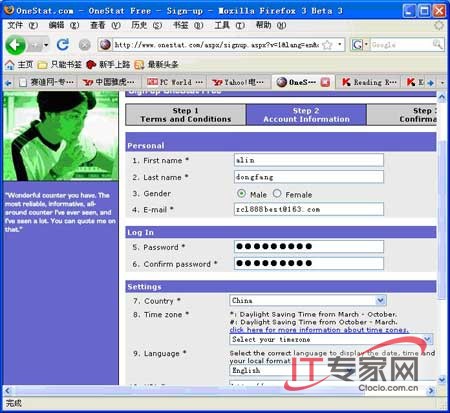Click into the First name field
This screenshot has width=450, height=413.
coord(309,160)
